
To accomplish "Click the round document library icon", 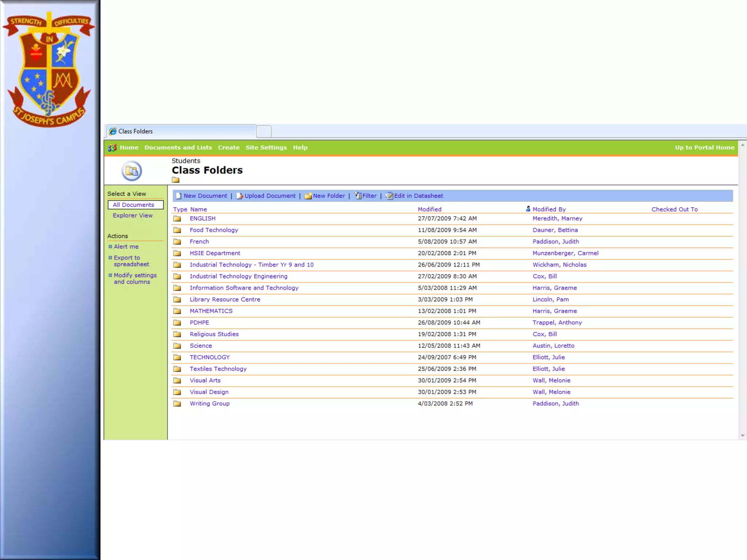I will (131, 171).
